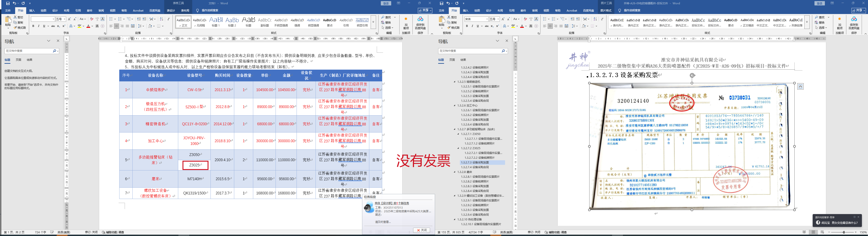Click 剪切 (cut) in the 投标文件 window
This screenshot has width=868, height=236.
coord(452,18)
